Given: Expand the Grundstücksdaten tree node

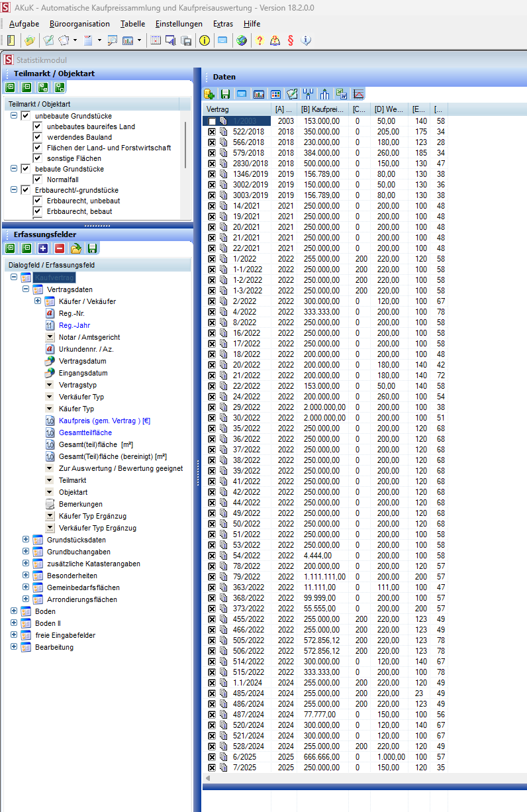Looking at the screenshot, I should point(26,540).
